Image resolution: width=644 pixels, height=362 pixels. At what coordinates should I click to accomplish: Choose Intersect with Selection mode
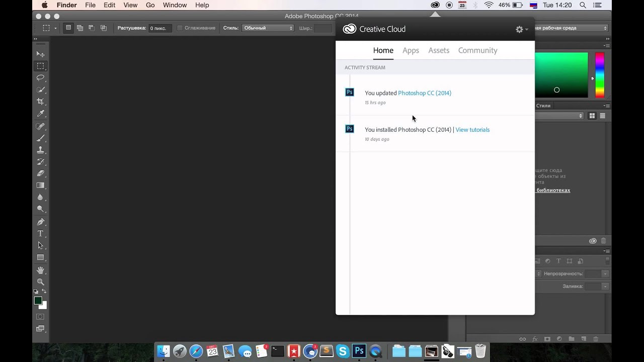(103, 28)
